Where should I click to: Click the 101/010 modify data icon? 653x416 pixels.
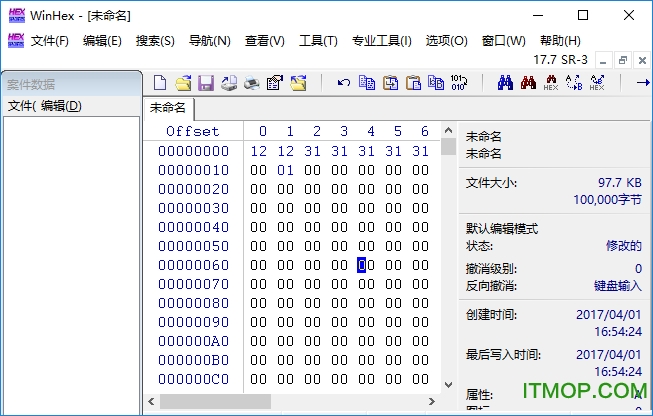click(459, 83)
